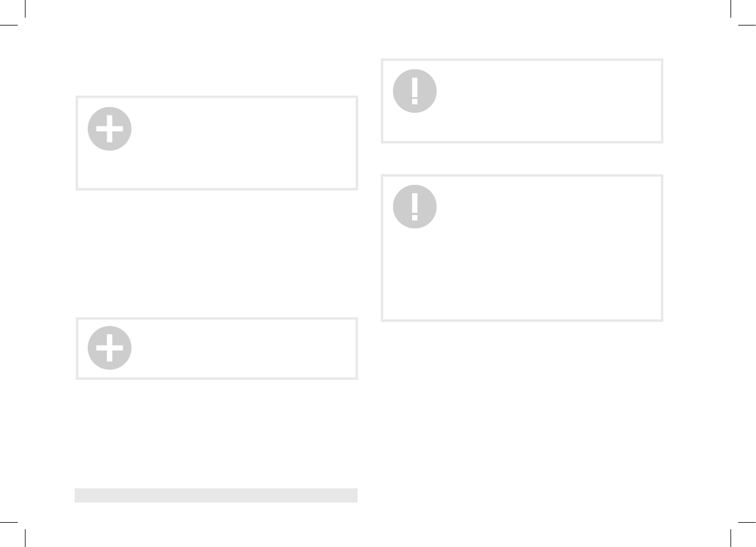
Task: Click the blank gap between the two exclamation callout boxes
Action: pyautogui.click(x=522, y=158)
